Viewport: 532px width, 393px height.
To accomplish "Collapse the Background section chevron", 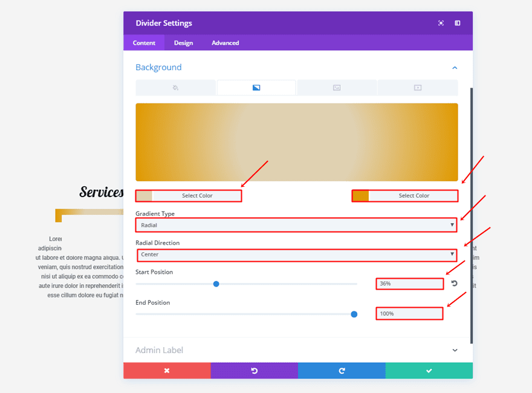I will click(x=455, y=68).
